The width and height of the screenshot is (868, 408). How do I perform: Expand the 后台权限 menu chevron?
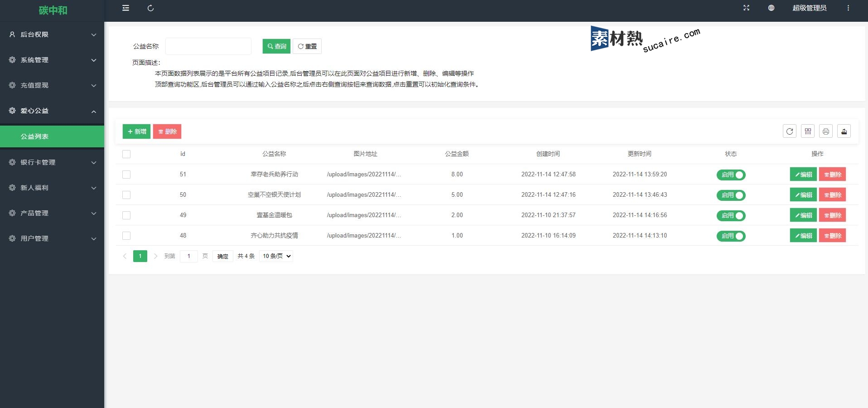94,35
